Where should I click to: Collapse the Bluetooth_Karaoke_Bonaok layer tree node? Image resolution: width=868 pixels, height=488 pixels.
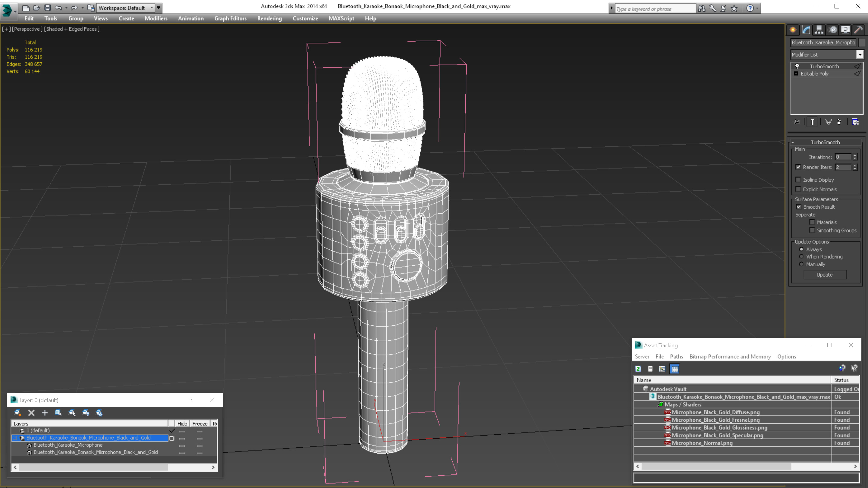click(15, 438)
